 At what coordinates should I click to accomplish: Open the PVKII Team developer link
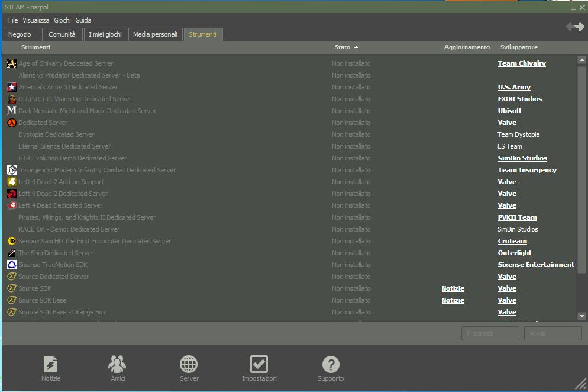pyautogui.click(x=517, y=217)
